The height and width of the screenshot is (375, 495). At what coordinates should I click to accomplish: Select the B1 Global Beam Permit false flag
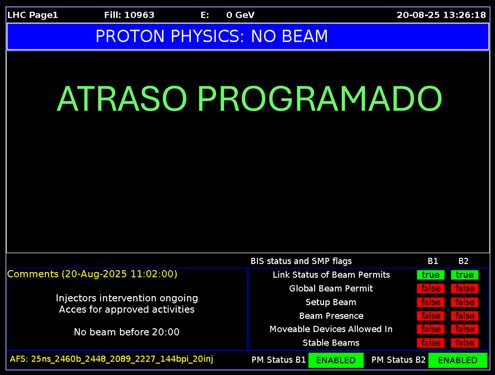[430, 289]
